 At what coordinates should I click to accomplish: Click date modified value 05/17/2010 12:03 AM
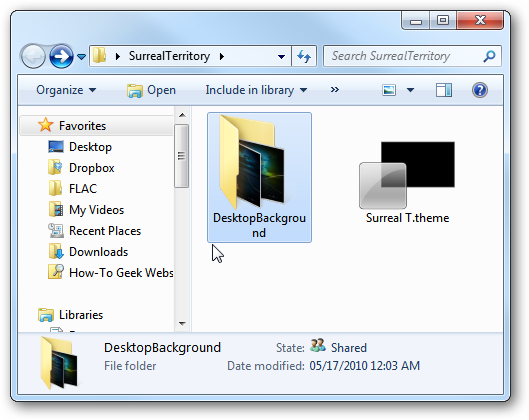pos(365,366)
